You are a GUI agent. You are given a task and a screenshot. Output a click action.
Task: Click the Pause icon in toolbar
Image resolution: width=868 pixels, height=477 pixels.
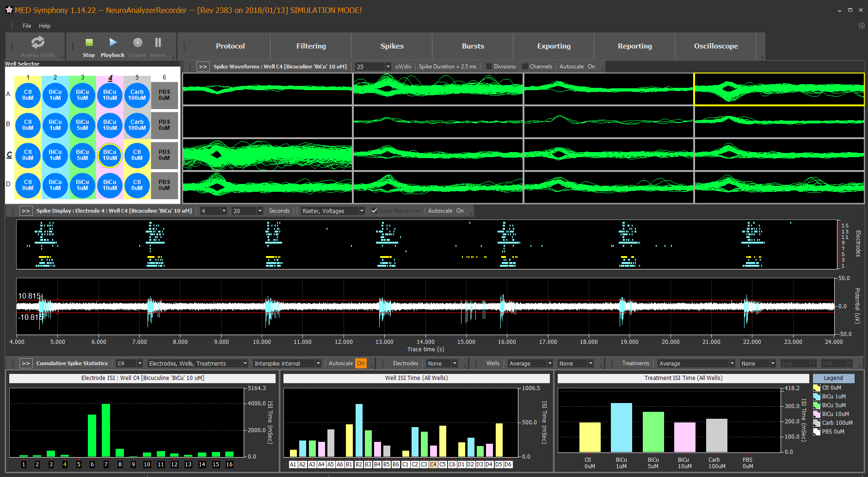pyautogui.click(x=158, y=43)
